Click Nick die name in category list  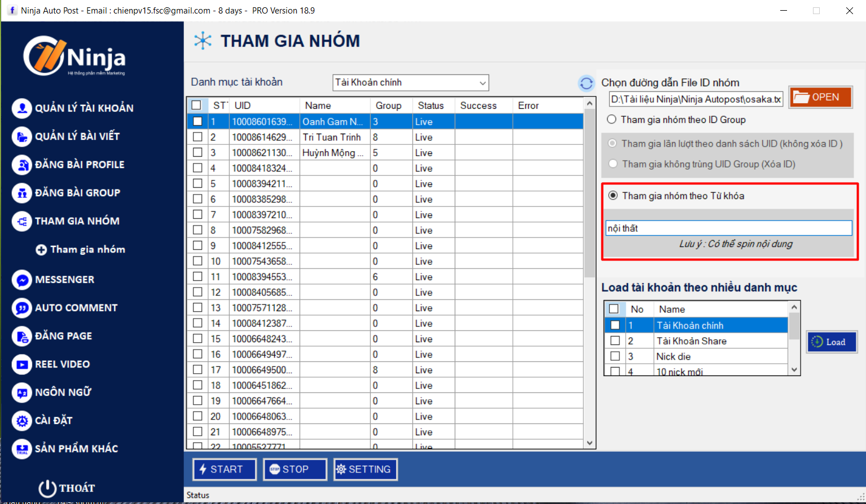[720, 356]
